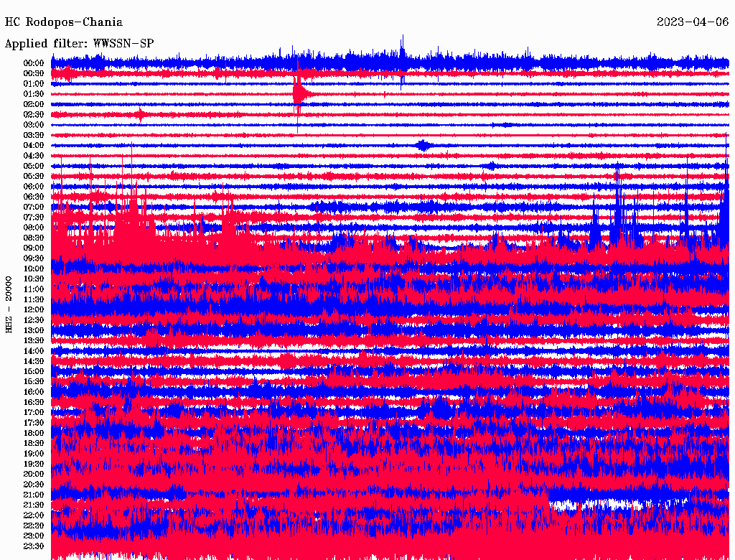
Task: Click the '20:00' time label
Action: click(x=34, y=474)
